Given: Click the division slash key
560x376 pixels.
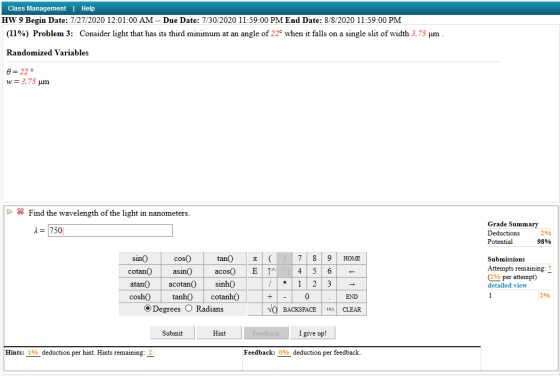Looking at the screenshot, I should pyautogui.click(x=270, y=284).
